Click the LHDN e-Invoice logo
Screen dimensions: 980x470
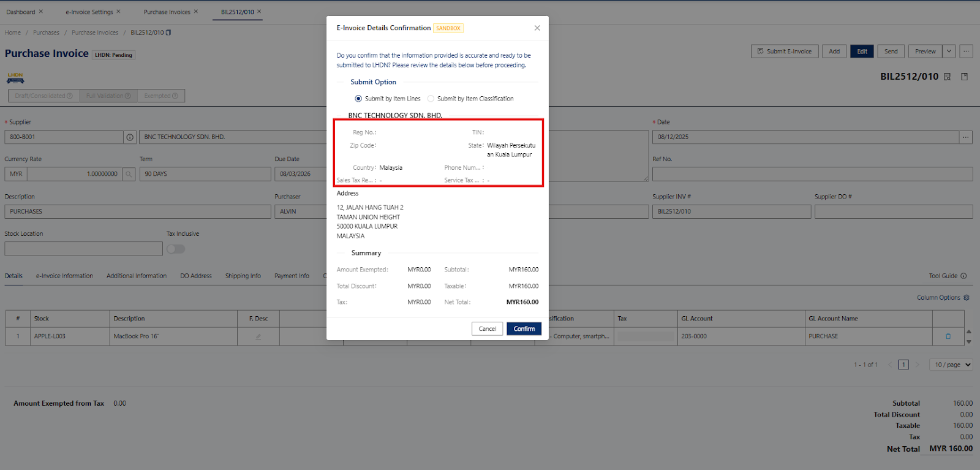[x=15, y=78]
